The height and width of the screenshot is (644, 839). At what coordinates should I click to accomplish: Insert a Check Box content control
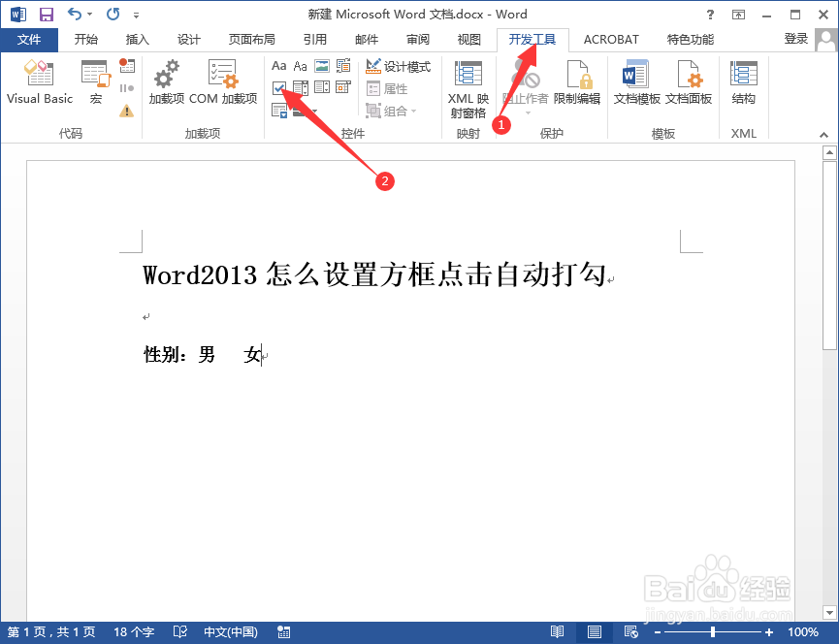click(x=278, y=87)
